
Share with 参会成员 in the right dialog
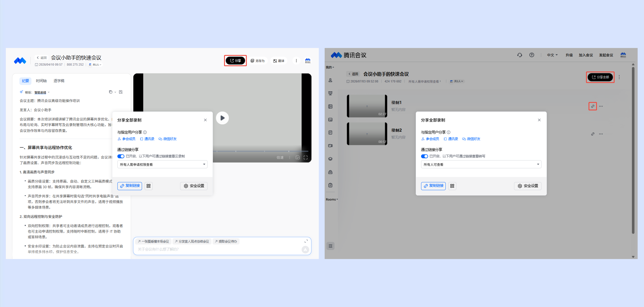click(430, 139)
